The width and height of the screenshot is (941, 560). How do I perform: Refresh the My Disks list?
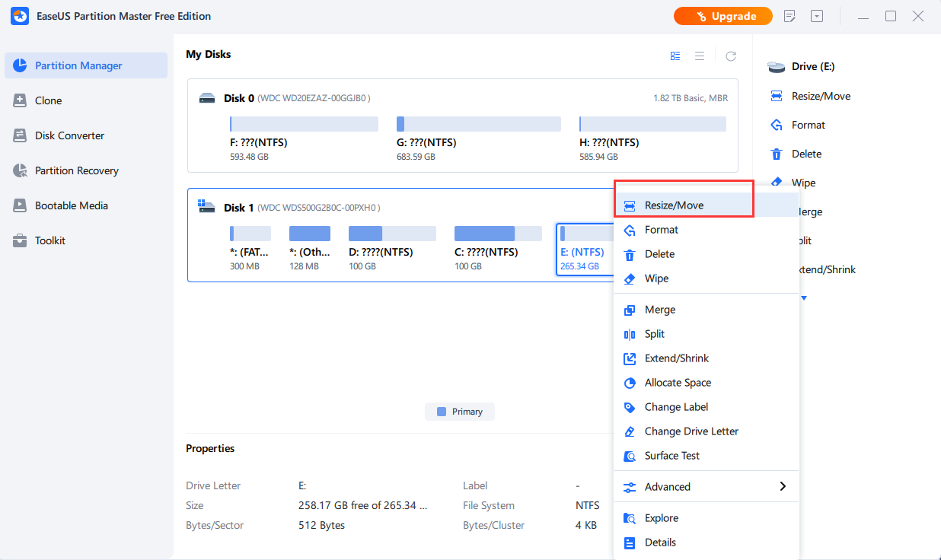click(731, 56)
